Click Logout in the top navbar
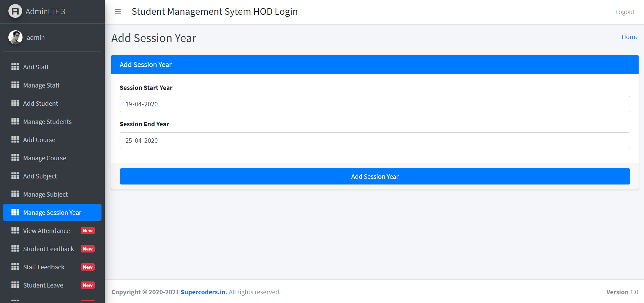This screenshot has width=644, height=303. 624,11
